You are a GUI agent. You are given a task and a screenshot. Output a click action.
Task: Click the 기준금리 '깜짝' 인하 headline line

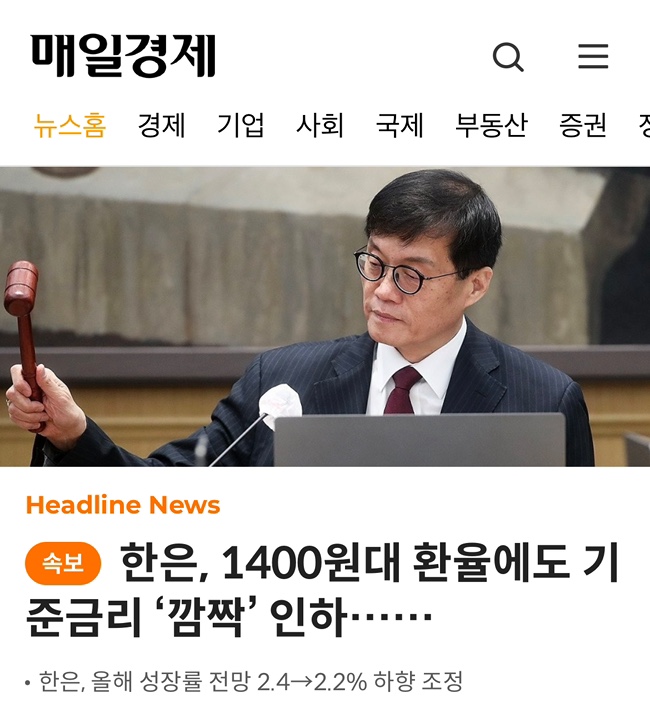click(x=186, y=618)
